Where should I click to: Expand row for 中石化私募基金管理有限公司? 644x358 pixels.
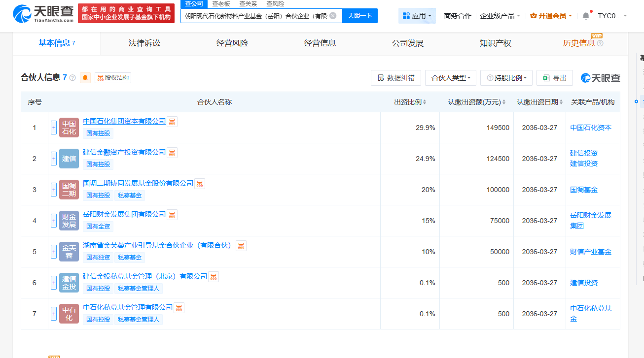click(x=54, y=314)
